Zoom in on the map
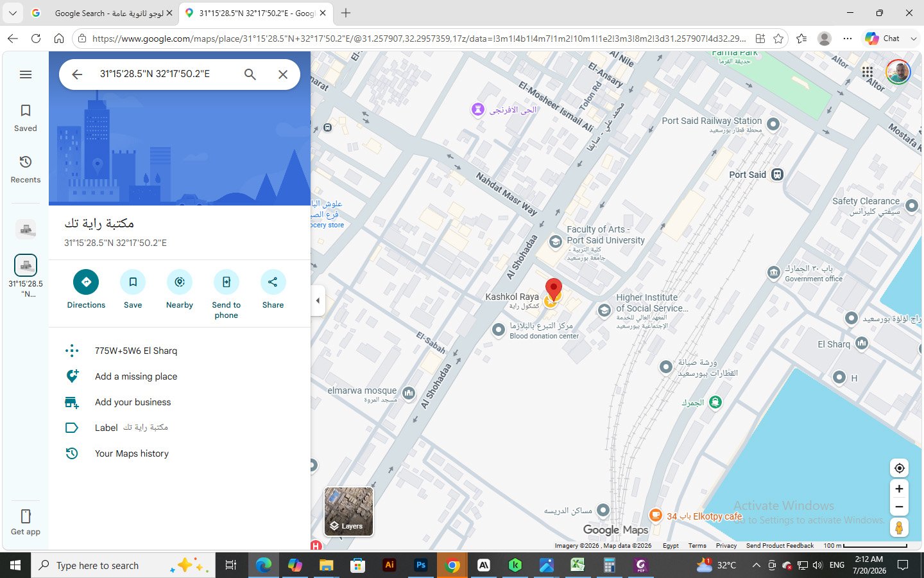This screenshot has width=924, height=578. pyautogui.click(x=900, y=489)
